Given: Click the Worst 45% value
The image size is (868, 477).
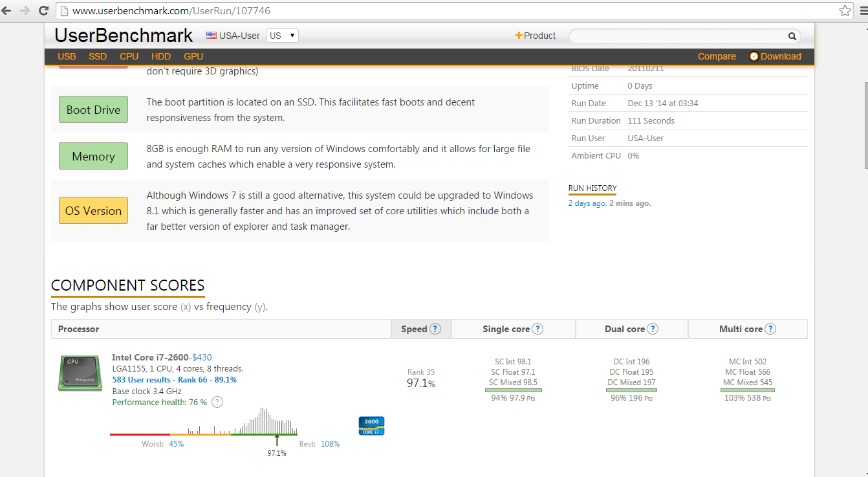Looking at the screenshot, I should pyautogui.click(x=176, y=444).
